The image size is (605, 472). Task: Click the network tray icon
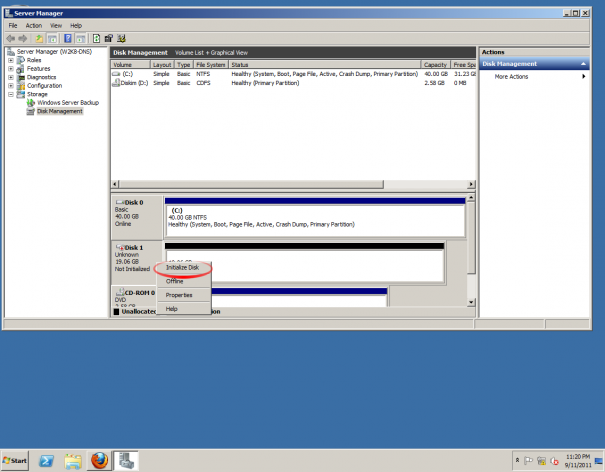541,460
